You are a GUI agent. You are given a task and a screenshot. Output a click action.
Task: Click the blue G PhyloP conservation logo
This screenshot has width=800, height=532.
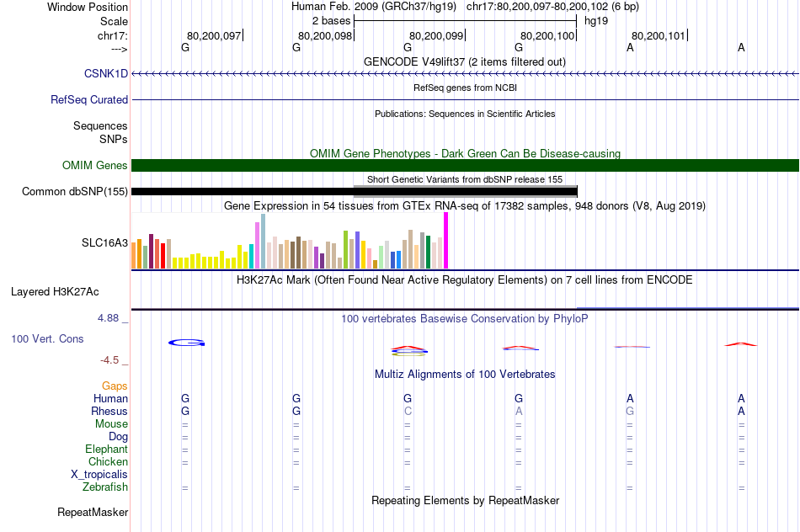[187, 343]
